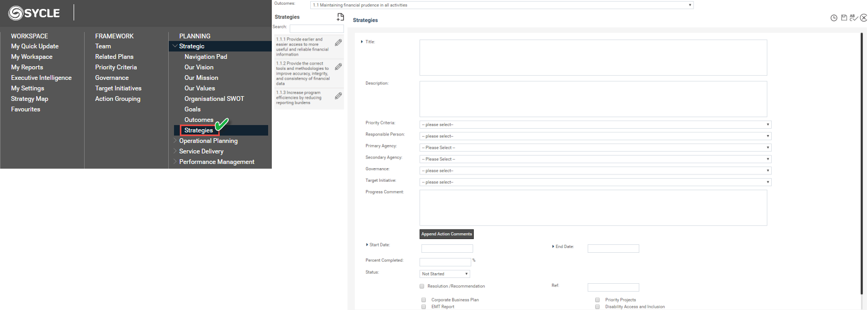Tick the Resolution /Recommendation checkbox
The width and height of the screenshot is (868, 310).
click(x=422, y=286)
